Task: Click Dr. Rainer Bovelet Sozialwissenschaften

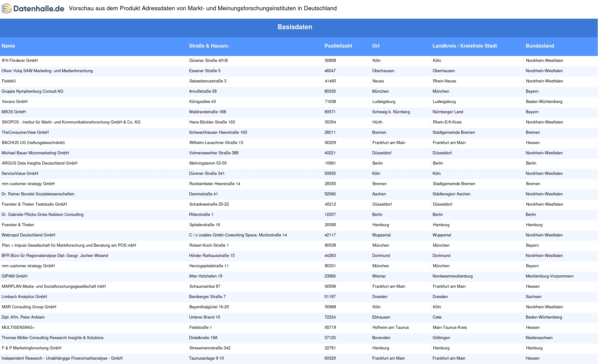Action: (38, 194)
